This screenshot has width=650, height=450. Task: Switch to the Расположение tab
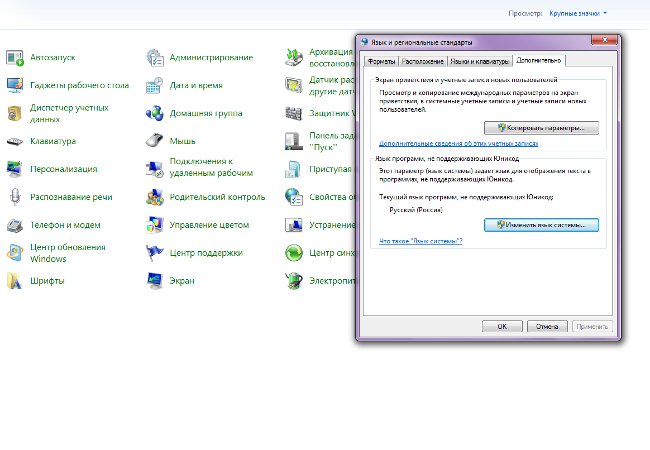[422, 61]
